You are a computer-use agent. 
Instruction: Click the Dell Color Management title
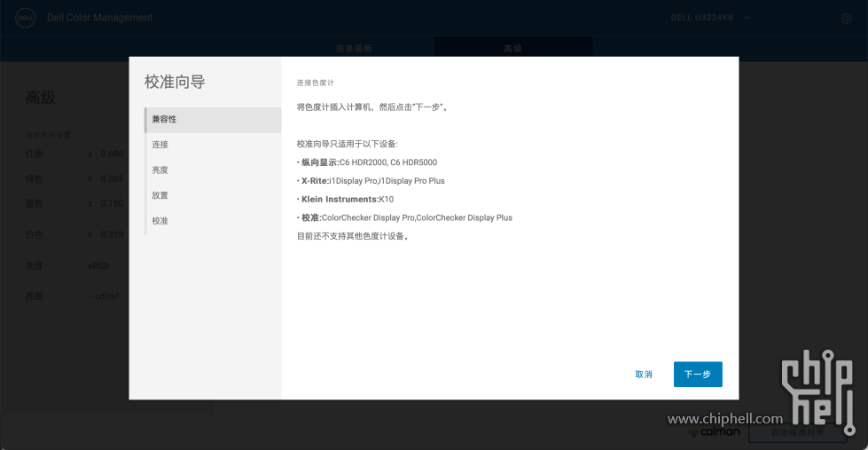click(99, 18)
